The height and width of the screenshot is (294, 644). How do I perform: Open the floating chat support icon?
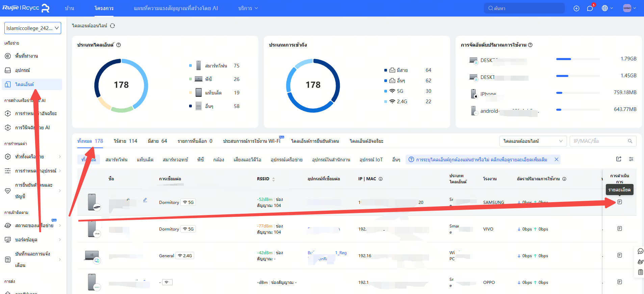[640, 251]
